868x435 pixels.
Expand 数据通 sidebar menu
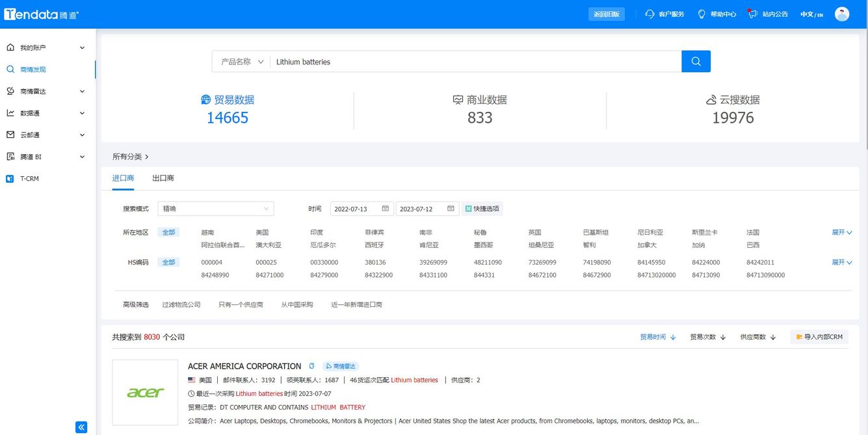[x=82, y=113]
